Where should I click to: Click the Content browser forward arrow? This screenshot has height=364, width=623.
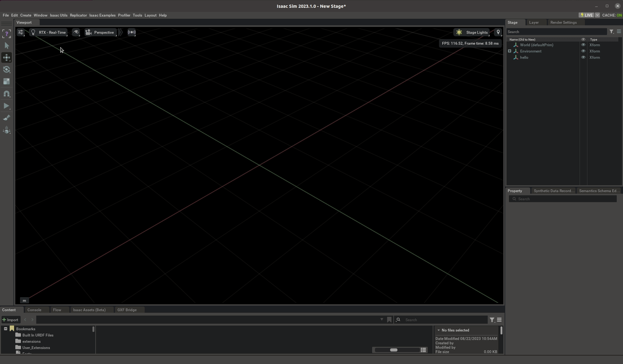32,320
